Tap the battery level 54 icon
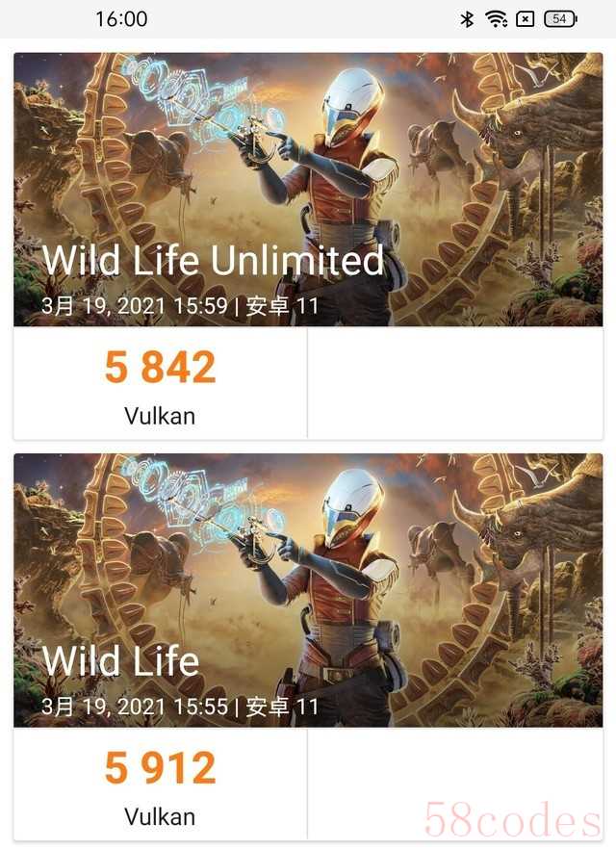 coord(560,19)
